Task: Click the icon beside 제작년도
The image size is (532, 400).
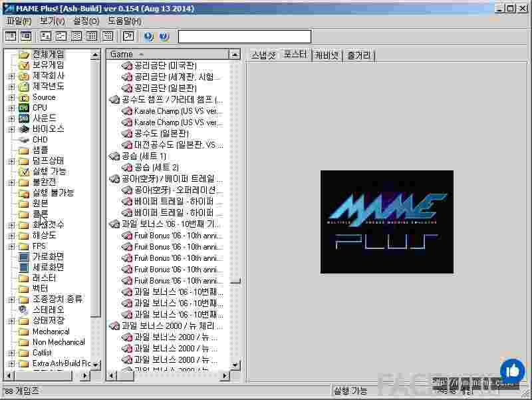Action: point(24,87)
